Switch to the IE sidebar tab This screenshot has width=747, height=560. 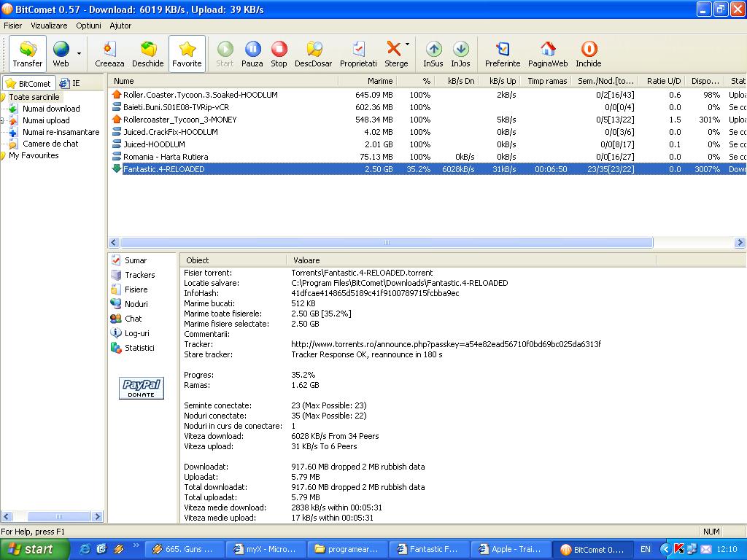[x=70, y=83]
